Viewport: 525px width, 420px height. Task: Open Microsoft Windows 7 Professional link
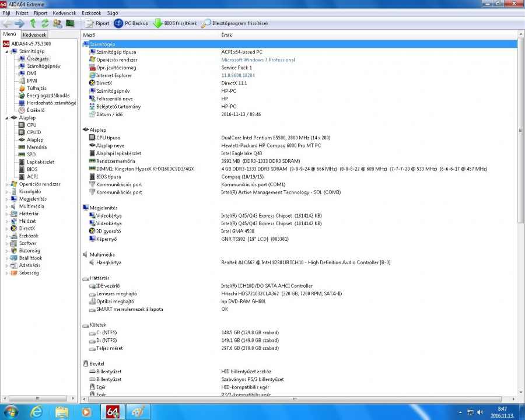click(258, 60)
